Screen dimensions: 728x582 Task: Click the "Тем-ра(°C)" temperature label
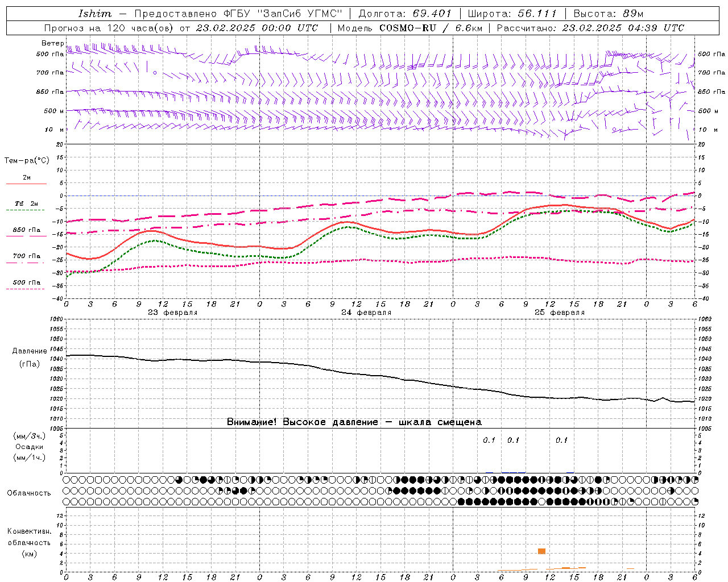[27, 160]
